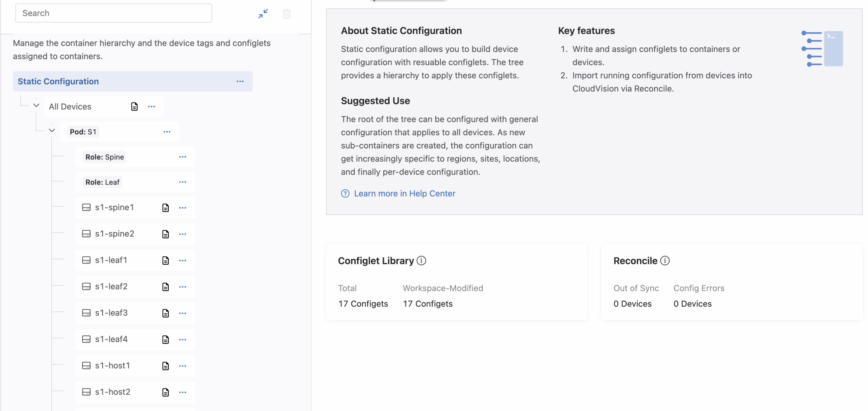The height and width of the screenshot is (411, 868).
Task: Open Learn more in Help Center link
Action: coord(404,193)
